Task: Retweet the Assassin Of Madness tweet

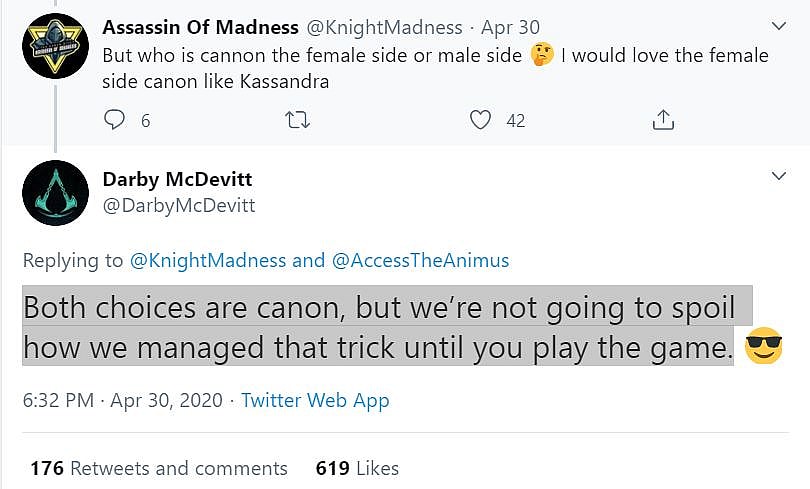Action: 297,120
